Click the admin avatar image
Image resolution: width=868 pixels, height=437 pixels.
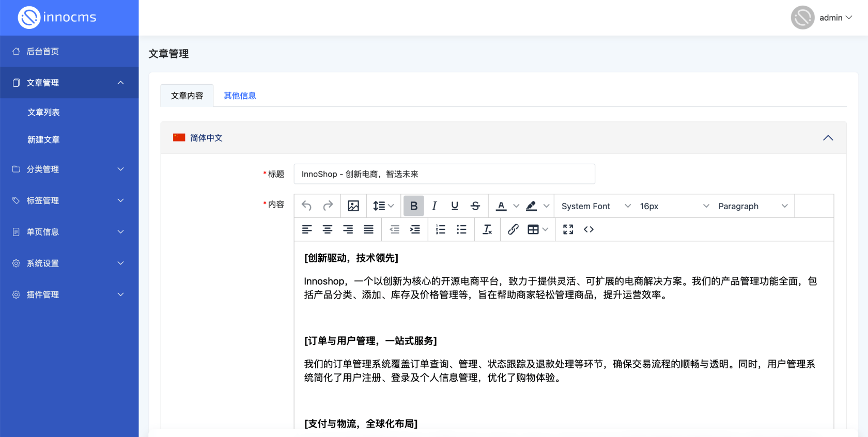pos(802,18)
